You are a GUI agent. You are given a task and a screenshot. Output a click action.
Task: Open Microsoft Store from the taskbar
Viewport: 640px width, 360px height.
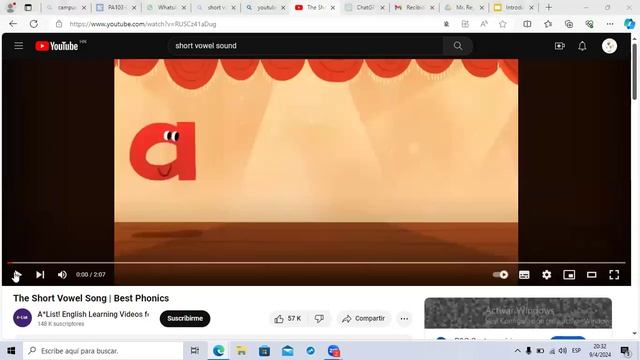(x=264, y=351)
